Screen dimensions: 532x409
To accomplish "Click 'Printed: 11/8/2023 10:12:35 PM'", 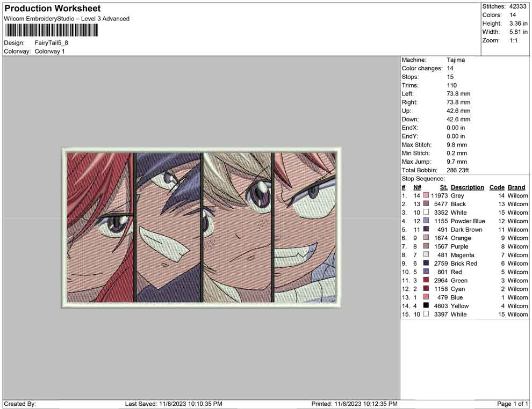I will pos(354,404).
